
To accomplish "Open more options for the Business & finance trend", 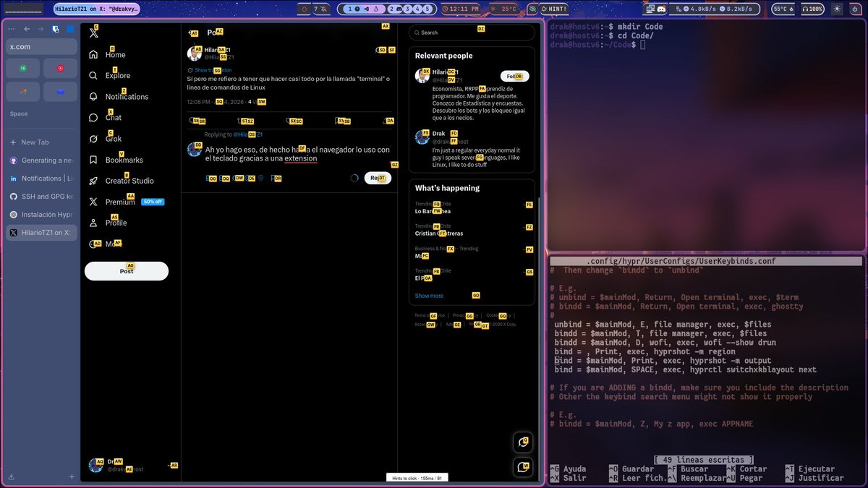I will click(x=526, y=249).
